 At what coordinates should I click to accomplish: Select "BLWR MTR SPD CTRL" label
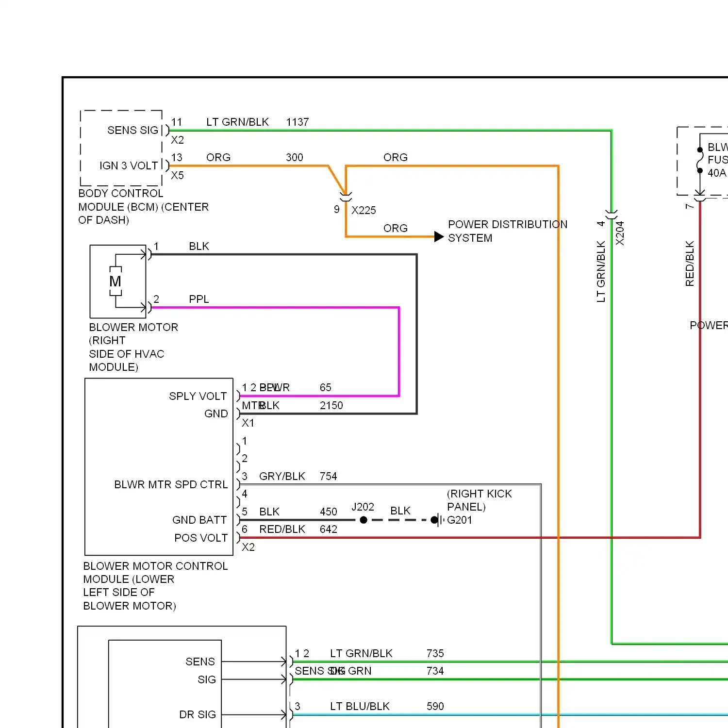[171, 485]
